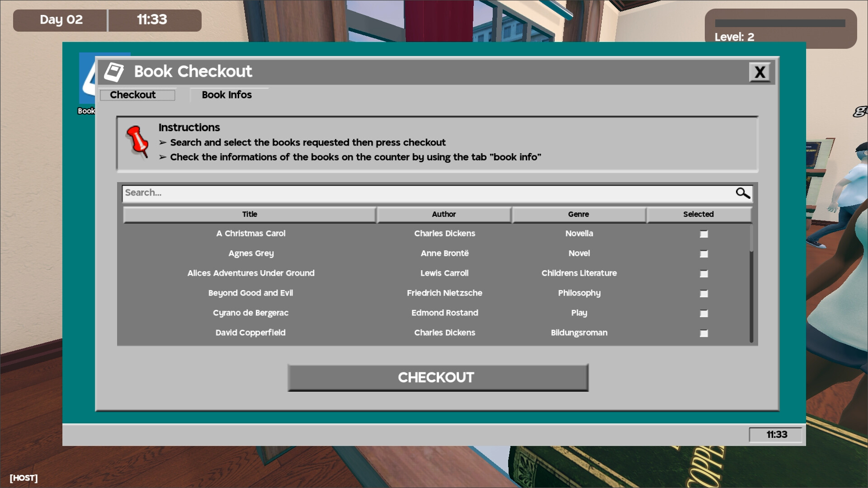Image resolution: width=868 pixels, height=488 pixels.
Task: Click the search magnifier icon
Action: (x=742, y=192)
